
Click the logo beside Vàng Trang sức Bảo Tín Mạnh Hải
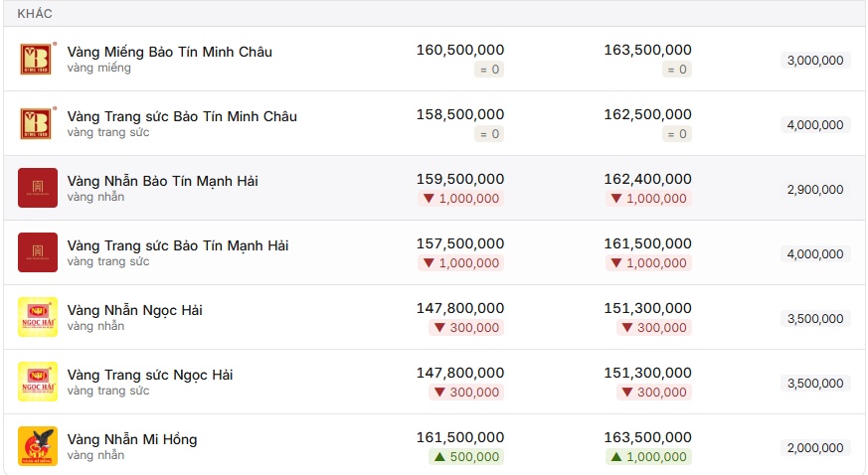(x=37, y=252)
